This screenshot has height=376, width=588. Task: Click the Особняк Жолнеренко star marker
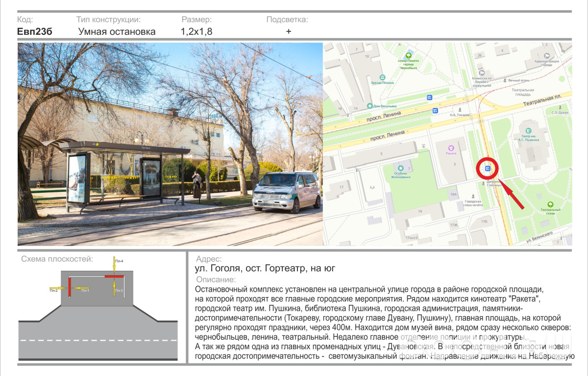click(x=400, y=168)
